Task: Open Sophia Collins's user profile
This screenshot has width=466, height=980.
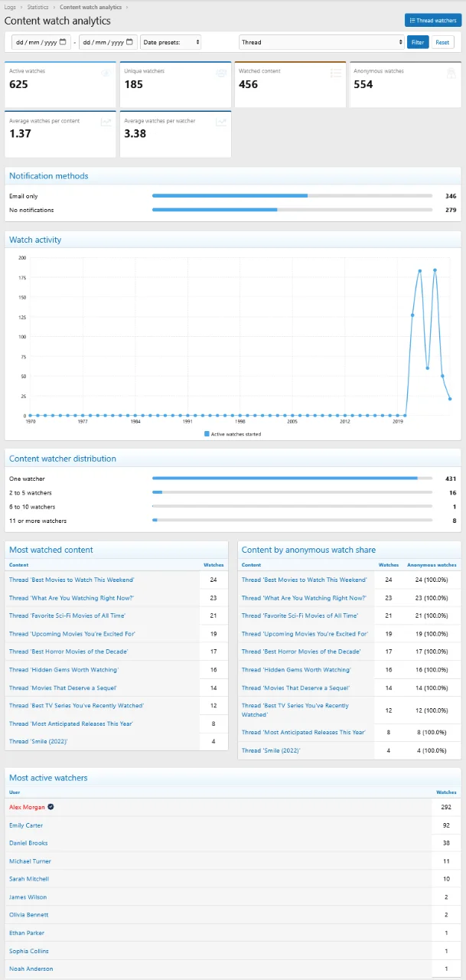Action: point(28,951)
